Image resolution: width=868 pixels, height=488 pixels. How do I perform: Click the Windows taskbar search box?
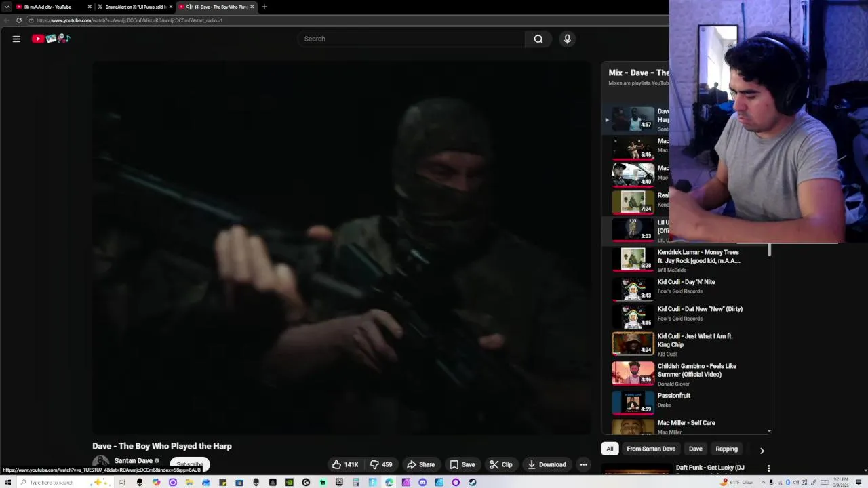pos(65,482)
